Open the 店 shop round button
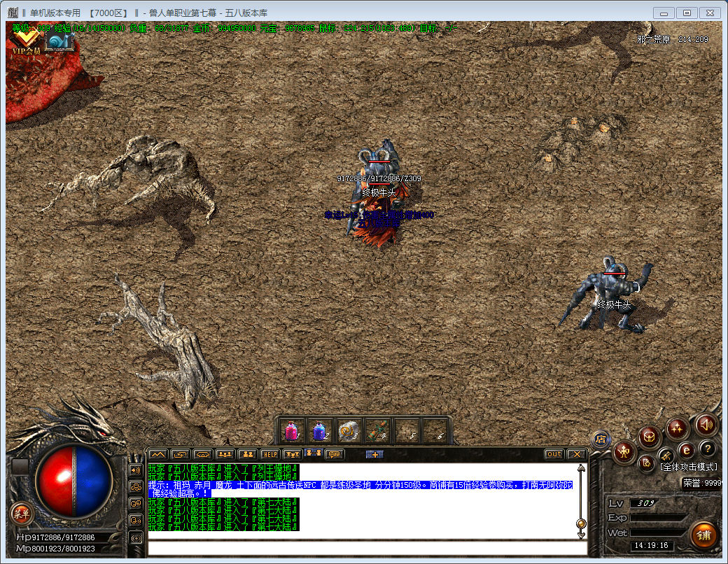This screenshot has width=728, height=564. tap(601, 439)
